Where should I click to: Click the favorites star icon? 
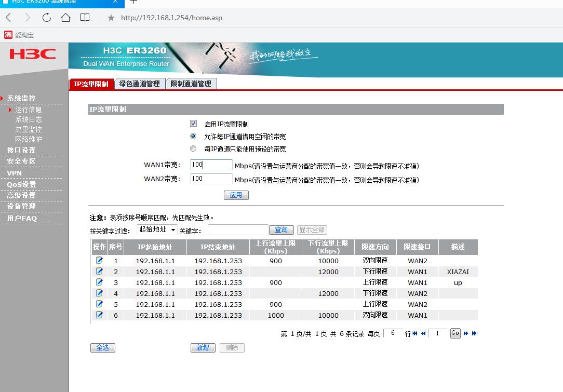point(111,18)
